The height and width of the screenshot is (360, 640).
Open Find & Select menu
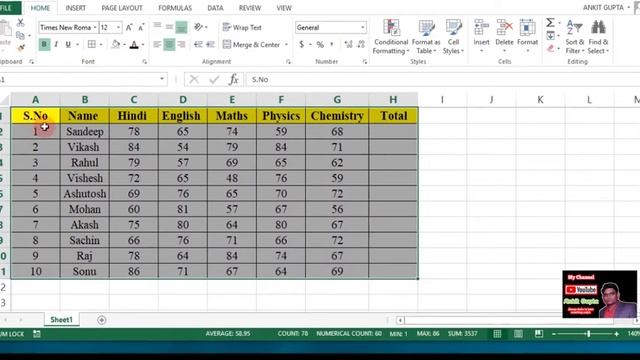click(x=598, y=37)
